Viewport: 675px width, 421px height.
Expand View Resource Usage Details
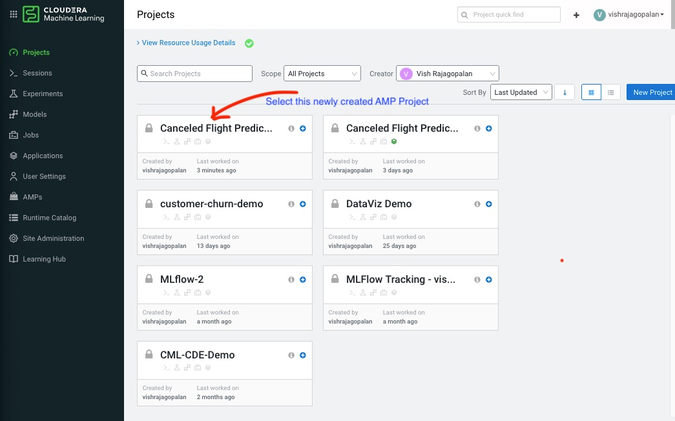[186, 43]
